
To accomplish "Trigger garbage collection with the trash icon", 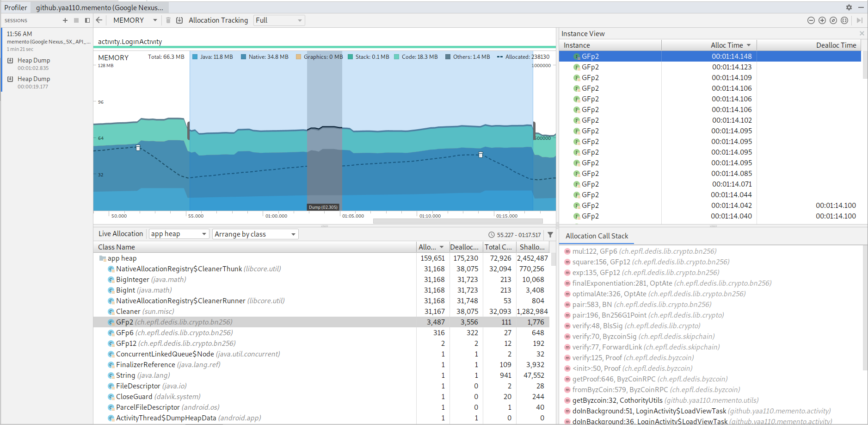I will click(x=167, y=20).
